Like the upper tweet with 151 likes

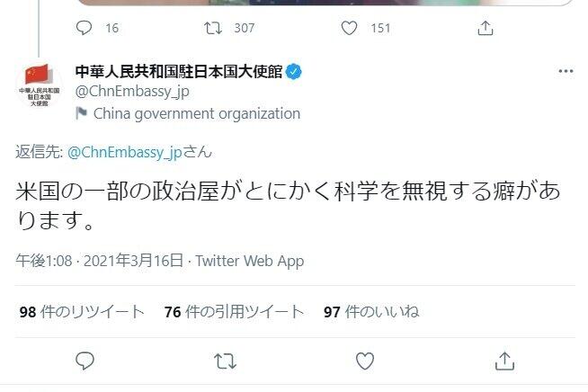351,28
